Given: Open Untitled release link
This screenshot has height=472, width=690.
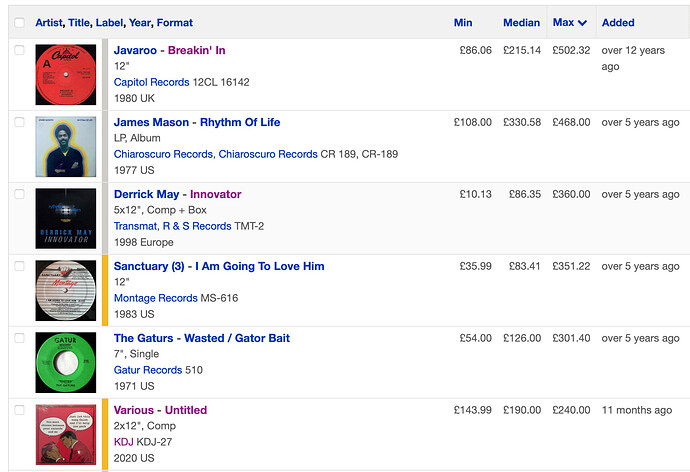Looking at the screenshot, I should pyautogui.click(x=186, y=410).
